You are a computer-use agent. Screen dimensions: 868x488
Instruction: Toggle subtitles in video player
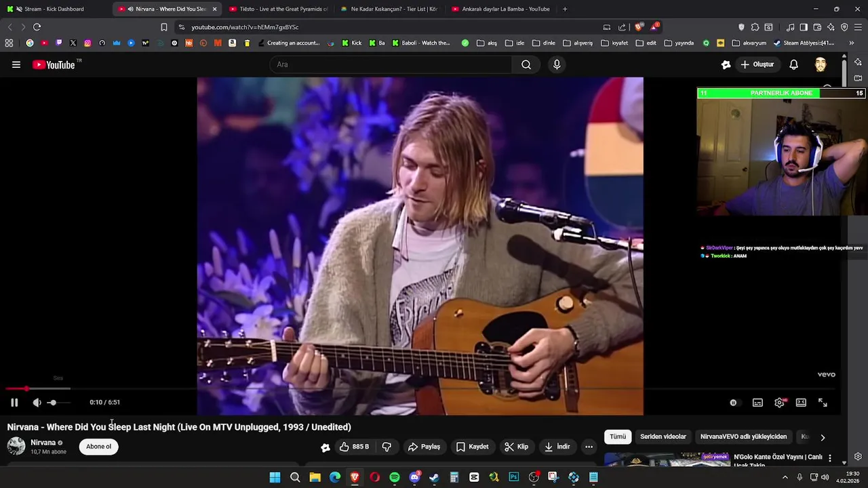(x=757, y=403)
